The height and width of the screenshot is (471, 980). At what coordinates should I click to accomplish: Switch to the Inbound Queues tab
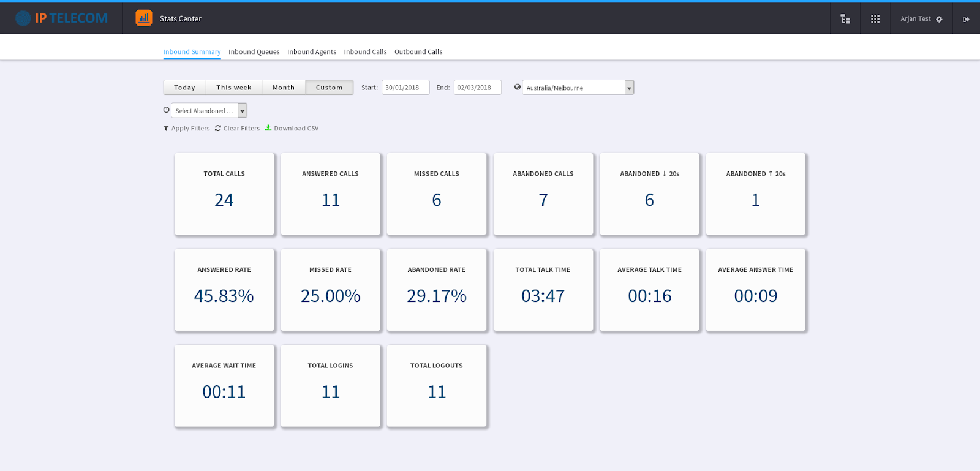[x=254, y=52]
